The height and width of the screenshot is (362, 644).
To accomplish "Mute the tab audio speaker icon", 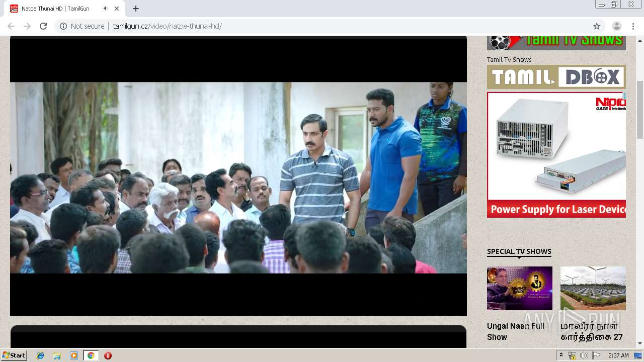I will pos(106,9).
